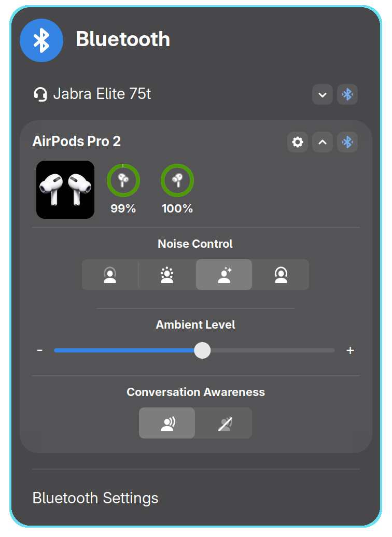Image resolution: width=392 pixels, height=537 pixels.
Task: Enable Conversation Awareness
Action: (167, 423)
